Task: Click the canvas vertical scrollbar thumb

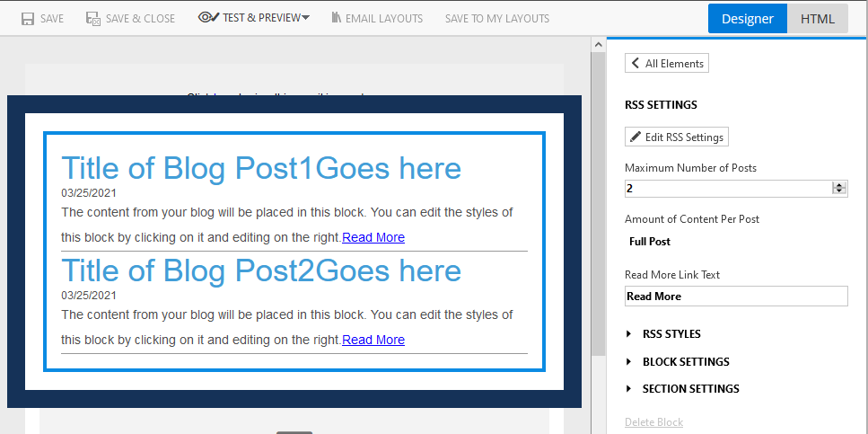Action: click(599, 204)
